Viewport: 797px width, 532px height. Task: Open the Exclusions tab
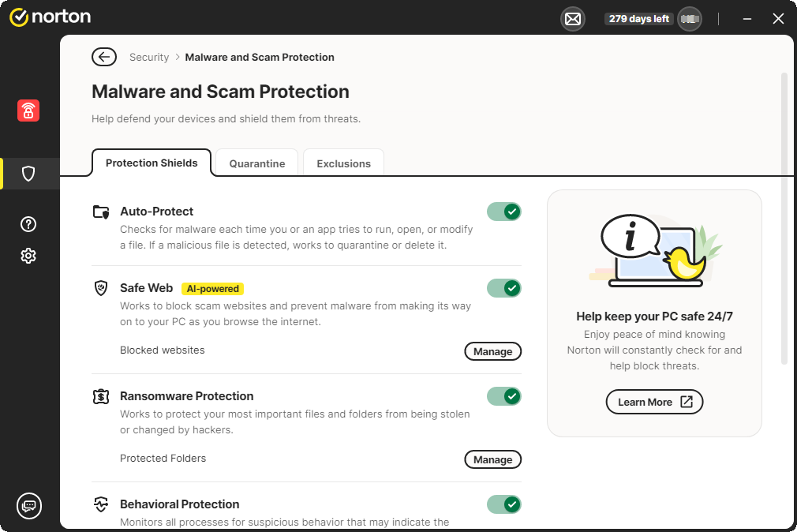point(343,163)
